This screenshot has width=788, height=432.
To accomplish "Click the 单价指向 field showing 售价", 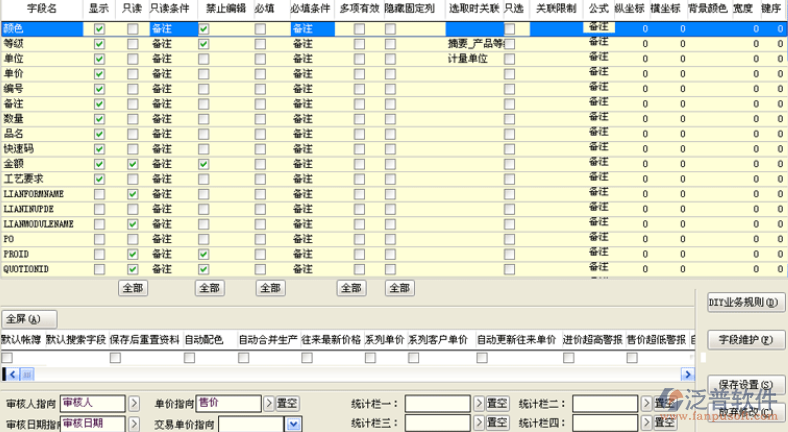I will 229,403.
